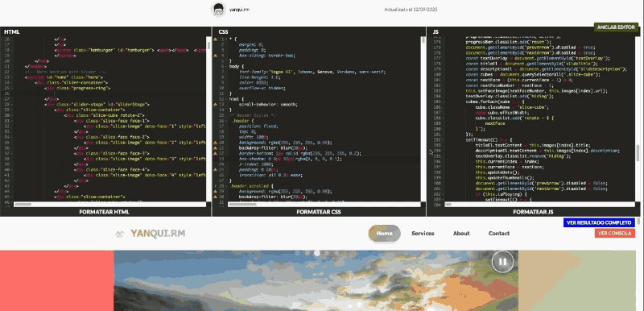Click FORMATEAR CSS button
Viewport: 644px width, 311px height.
(319, 212)
